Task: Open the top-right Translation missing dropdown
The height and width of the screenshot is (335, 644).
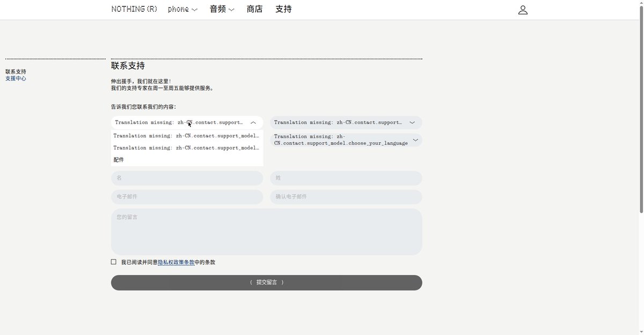Action: tap(346, 122)
